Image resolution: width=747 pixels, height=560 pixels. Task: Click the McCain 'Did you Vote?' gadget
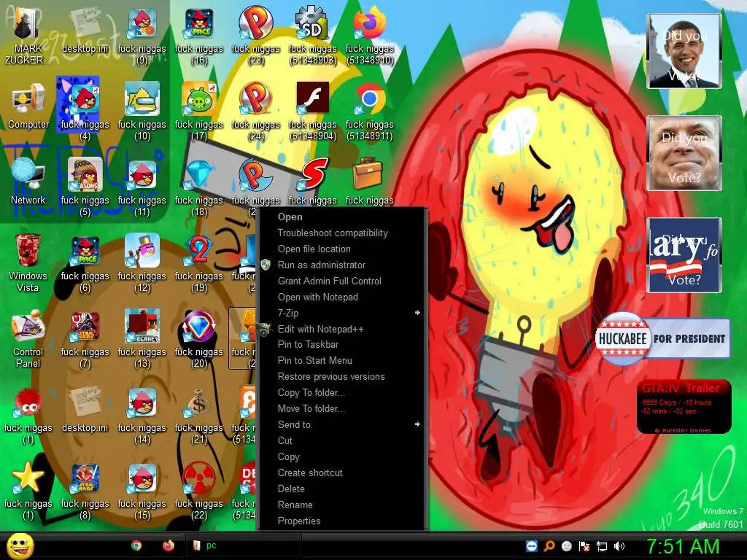(684, 153)
